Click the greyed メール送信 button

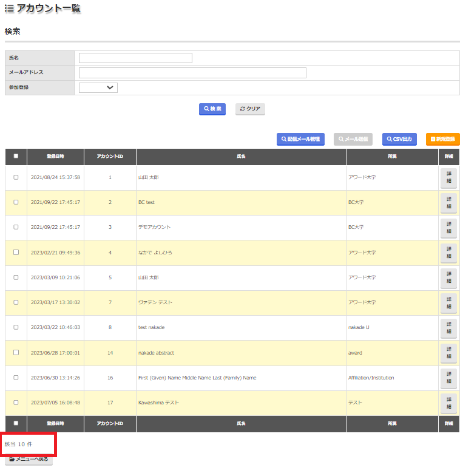[x=353, y=139]
